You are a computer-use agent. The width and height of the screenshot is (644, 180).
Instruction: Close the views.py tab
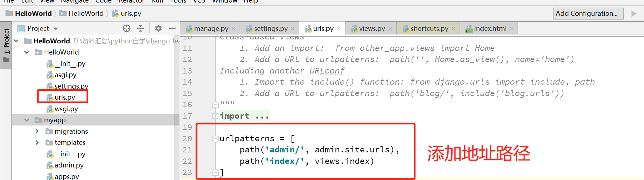pyautogui.click(x=390, y=29)
